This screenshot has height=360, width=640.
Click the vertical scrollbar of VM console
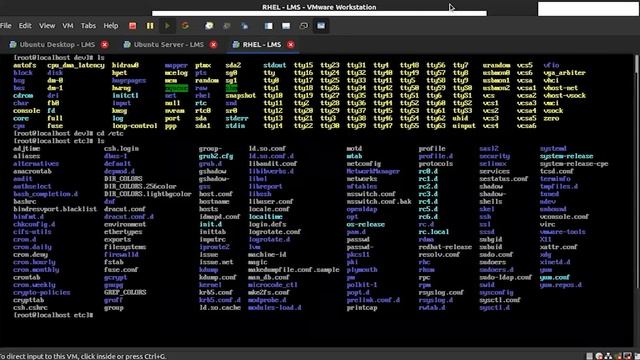[637, 171]
